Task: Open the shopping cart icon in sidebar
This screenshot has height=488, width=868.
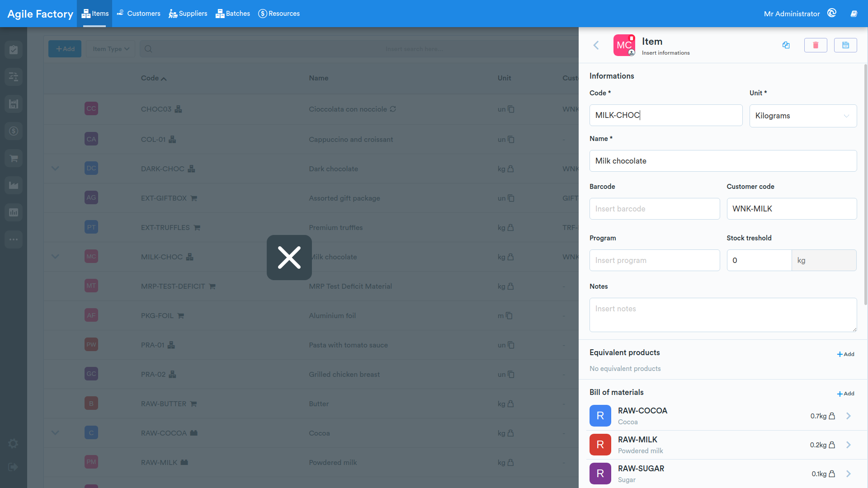Action: (x=14, y=158)
